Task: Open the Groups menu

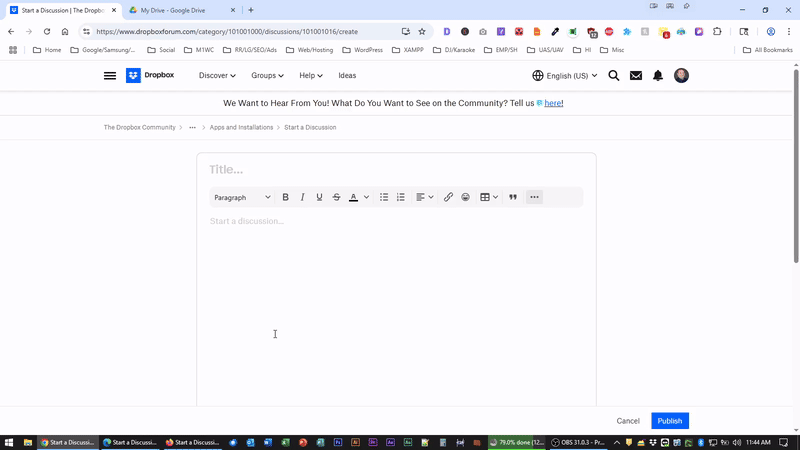Action: (x=267, y=75)
